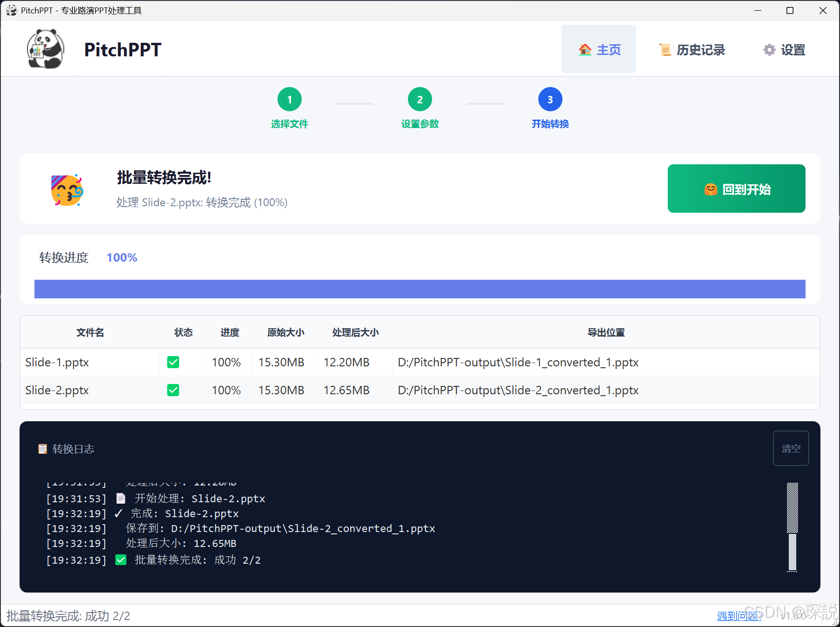Viewport: 840px width, 627px height.
Task: Click the 原始大小 column header
Action: click(x=285, y=332)
